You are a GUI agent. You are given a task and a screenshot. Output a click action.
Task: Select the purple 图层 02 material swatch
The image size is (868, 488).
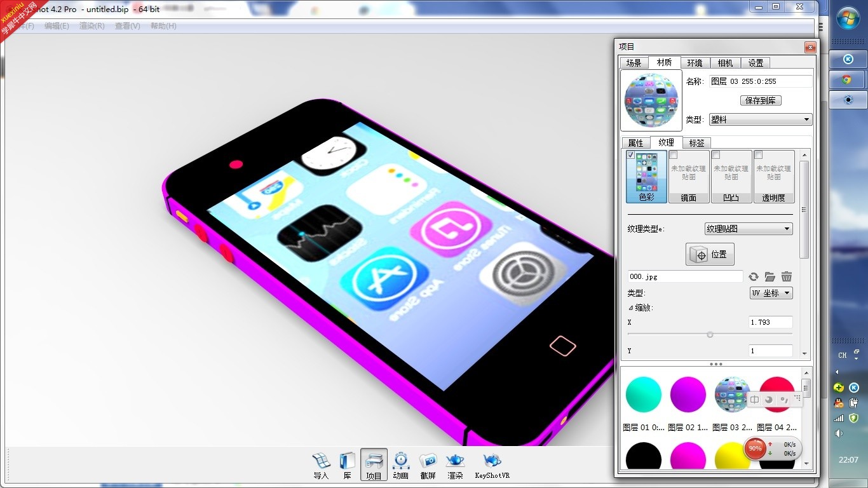coord(688,395)
